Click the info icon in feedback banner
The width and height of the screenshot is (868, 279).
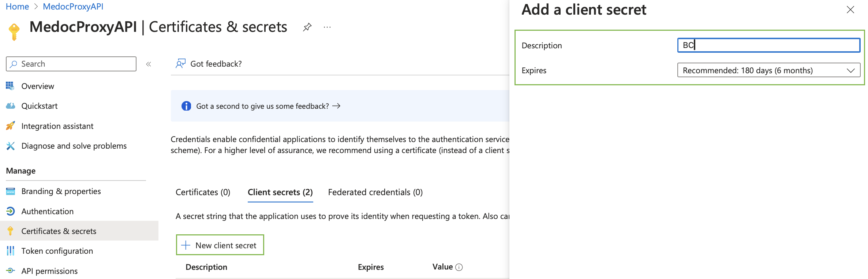point(186,106)
